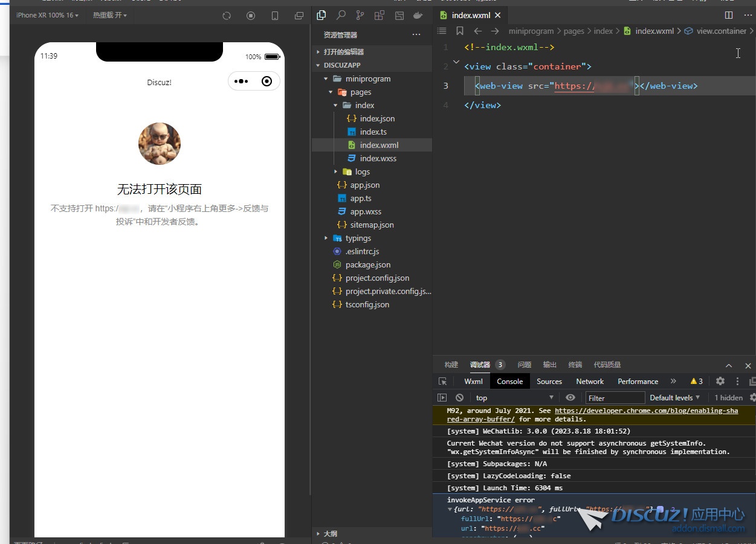The image size is (756, 544).
Task: Click the element inspector picker icon
Action: [x=442, y=382]
